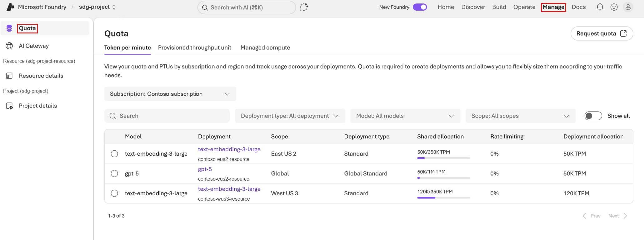Open the text-embedding-3-large deployment link for contoso-wus3-resource

coord(229,189)
